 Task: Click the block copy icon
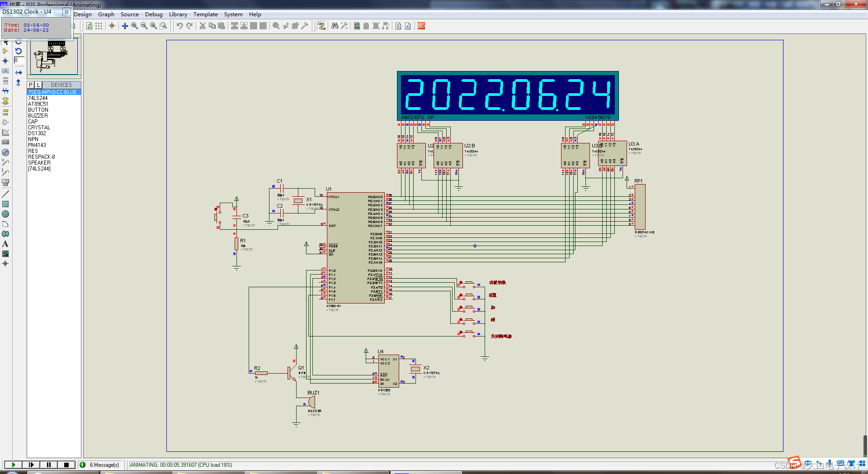pyautogui.click(x=235, y=26)
